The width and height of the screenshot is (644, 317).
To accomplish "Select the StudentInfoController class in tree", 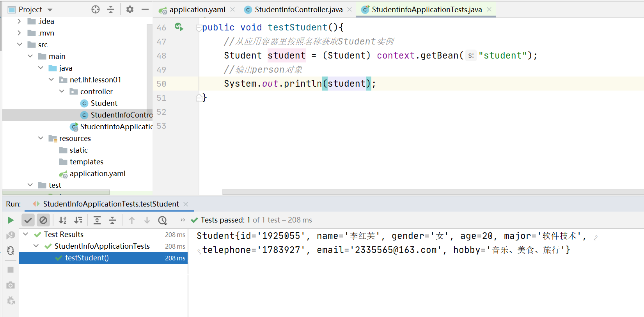I will coord(116,115).
